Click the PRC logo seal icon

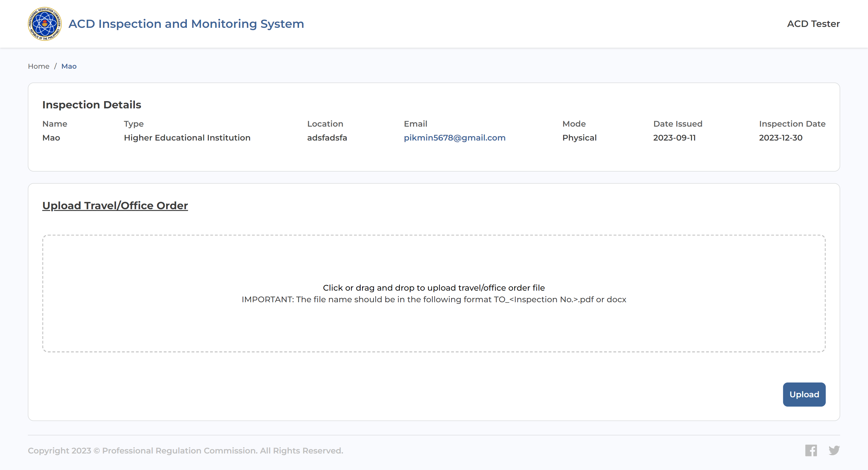click(x=44, y=24)
